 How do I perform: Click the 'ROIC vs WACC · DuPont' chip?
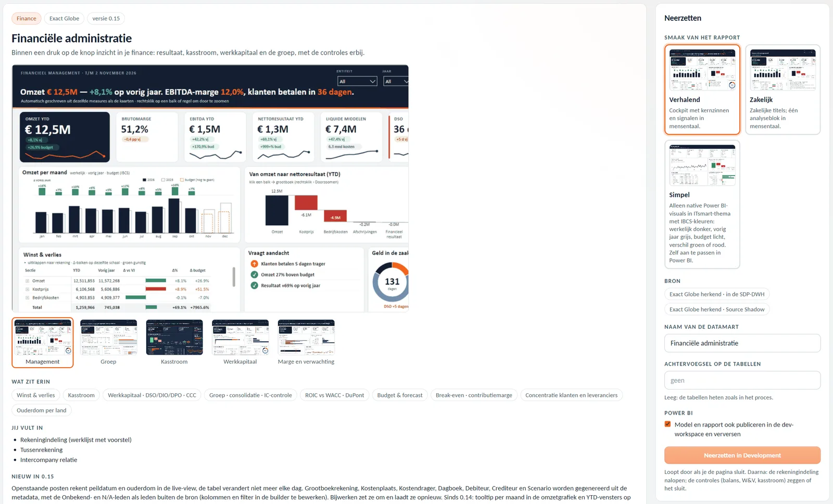pos(335,395)
